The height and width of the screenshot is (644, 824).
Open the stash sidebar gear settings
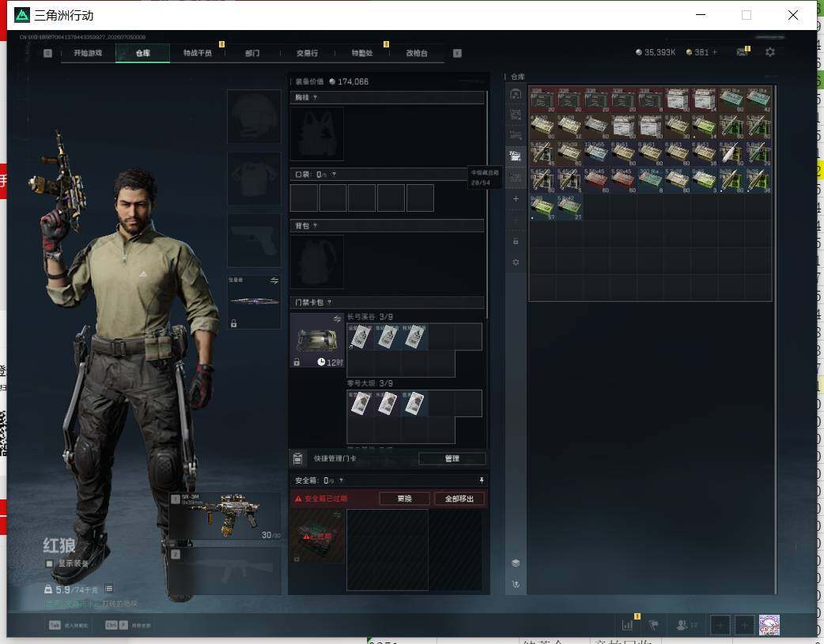click(516, 262)
